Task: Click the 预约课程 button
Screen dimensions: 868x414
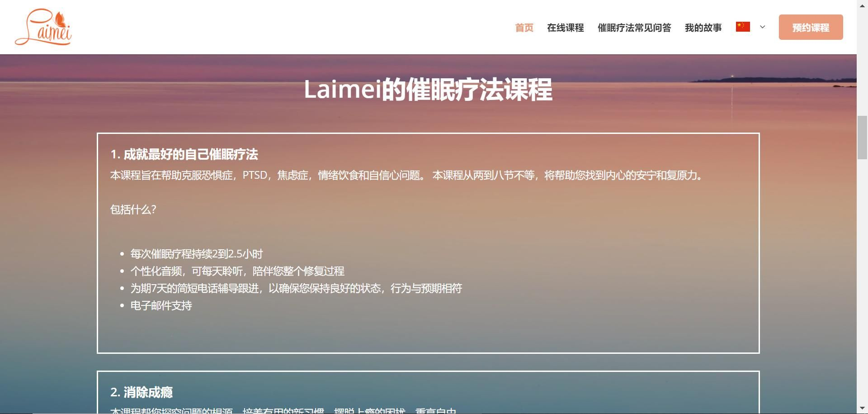Action: [x=811, y=27]
